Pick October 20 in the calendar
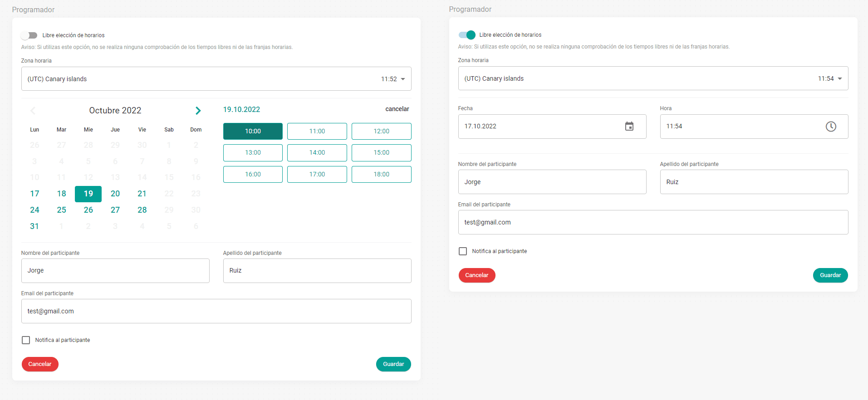This screenshot has width=868, height=400. (115, 194)
